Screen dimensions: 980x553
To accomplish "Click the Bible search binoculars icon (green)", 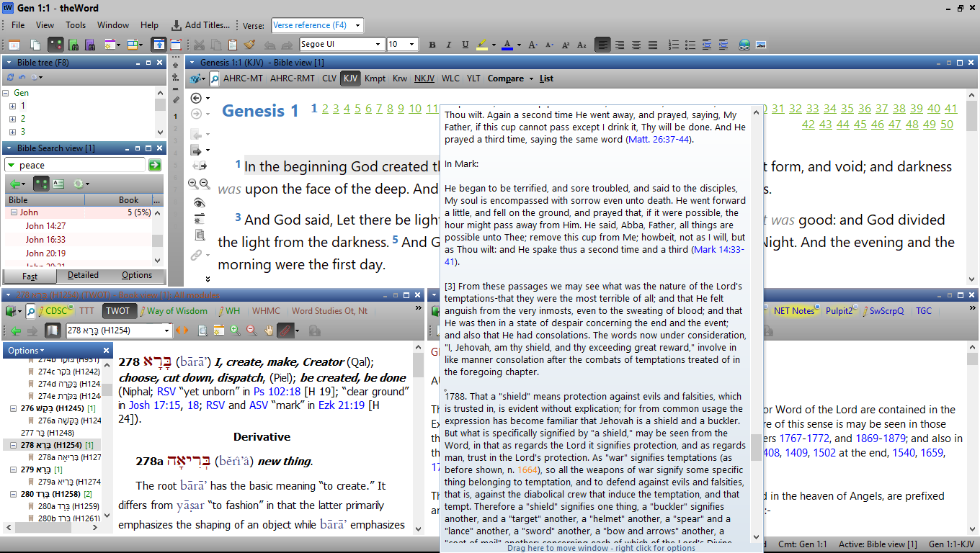I will [x=73, y=45].
